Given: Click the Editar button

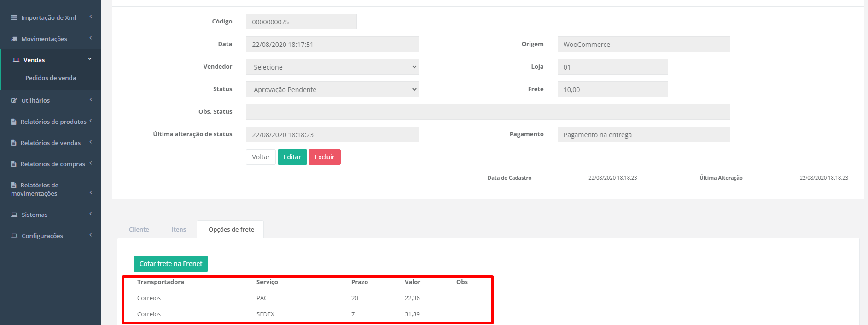Looking at the screenshot, I should click(x=292, y=157).
